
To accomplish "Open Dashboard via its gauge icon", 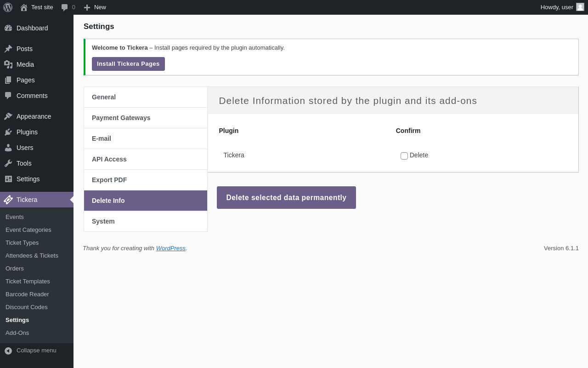I will point(8,28).
